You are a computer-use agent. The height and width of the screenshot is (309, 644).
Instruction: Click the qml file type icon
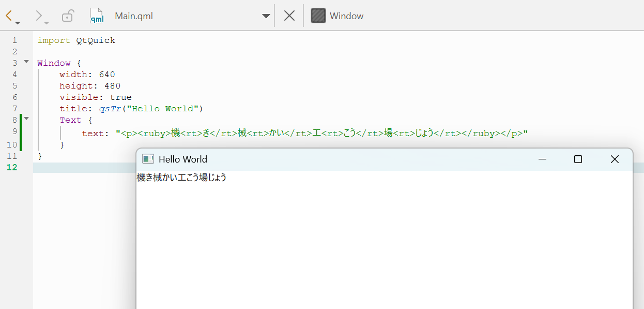pyautogui.click(x=97, y=16)
